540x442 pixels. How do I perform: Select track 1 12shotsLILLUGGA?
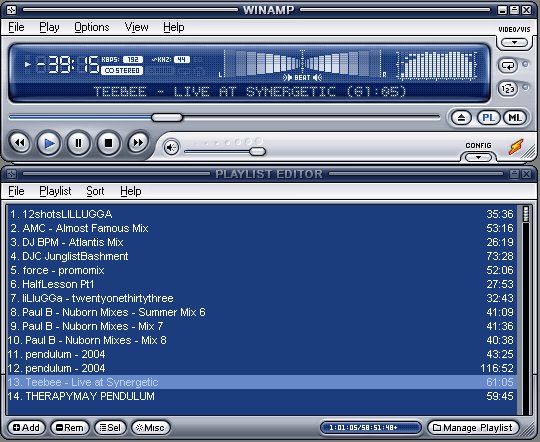click(262, 214)
